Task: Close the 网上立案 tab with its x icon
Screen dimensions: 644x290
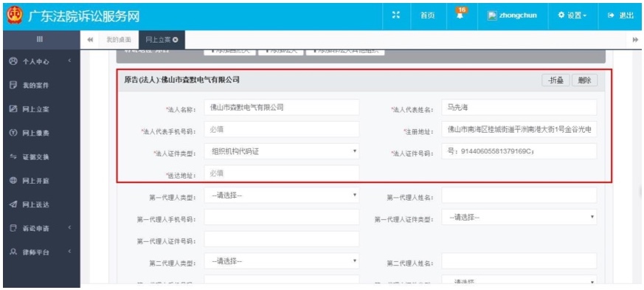Action: tap(176, 40)
